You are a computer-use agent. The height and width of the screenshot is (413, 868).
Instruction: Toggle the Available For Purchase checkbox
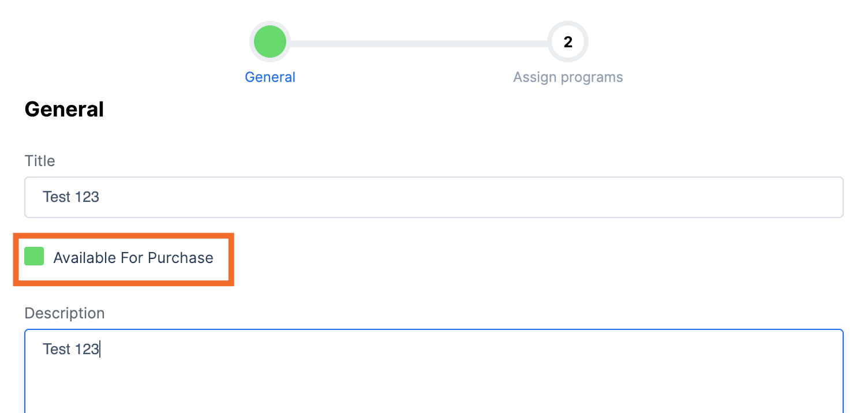point(34,257)
